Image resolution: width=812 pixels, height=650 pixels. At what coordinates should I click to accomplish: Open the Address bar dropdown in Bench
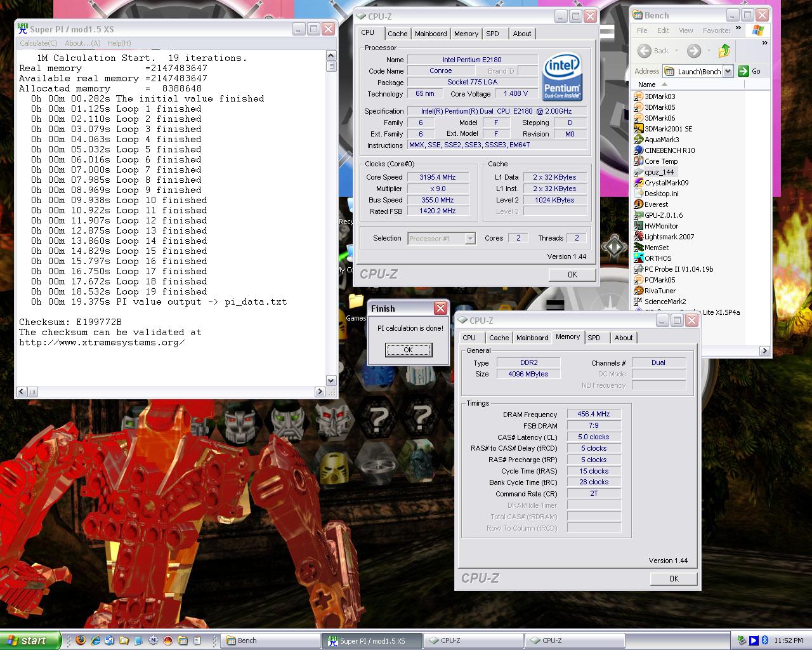coord(728,71)
